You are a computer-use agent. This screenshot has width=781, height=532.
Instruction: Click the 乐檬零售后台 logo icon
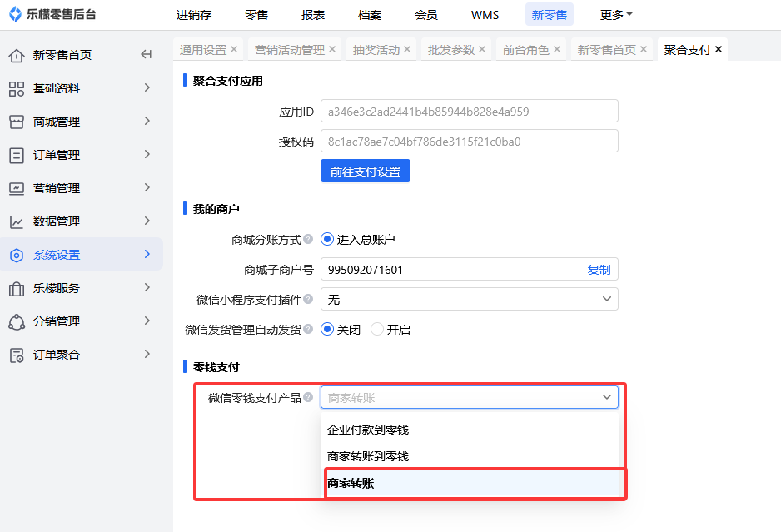click(16, 14)
